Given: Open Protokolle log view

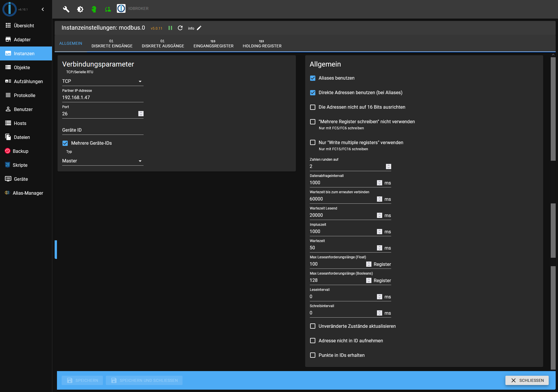Looking at the screenshot, I should click(x=26, y=95).
